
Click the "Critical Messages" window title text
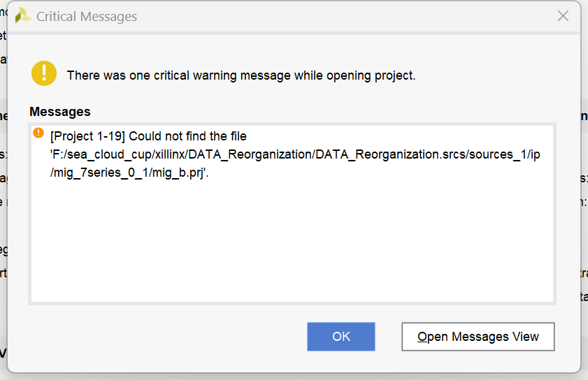[87, 17]
